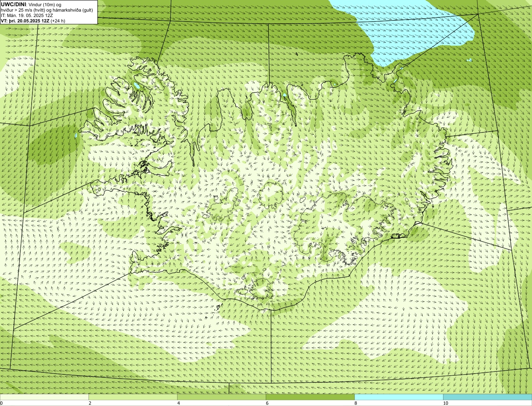Click the 'VT: þri. 20.05.2025 12Z (+24 h)' line
Screen dimensions: 532x406
(x=33, y=20)
